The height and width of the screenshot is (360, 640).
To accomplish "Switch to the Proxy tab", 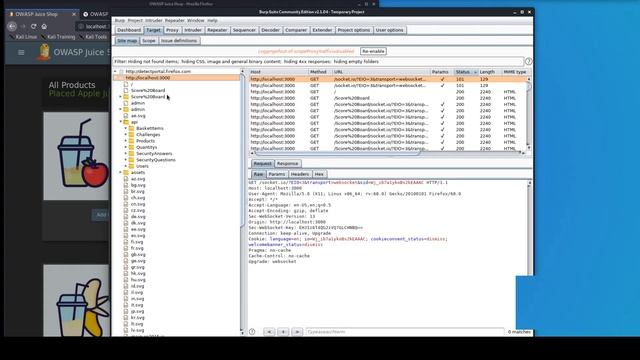I will 172,30.
